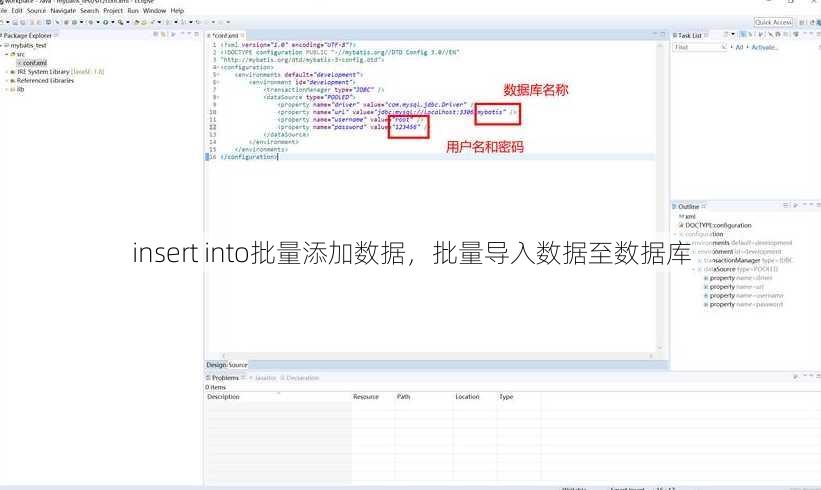Viewport: 821px width, 490px height.
Task: Select the Declaration view tab
Action: [x=302, y=377]
